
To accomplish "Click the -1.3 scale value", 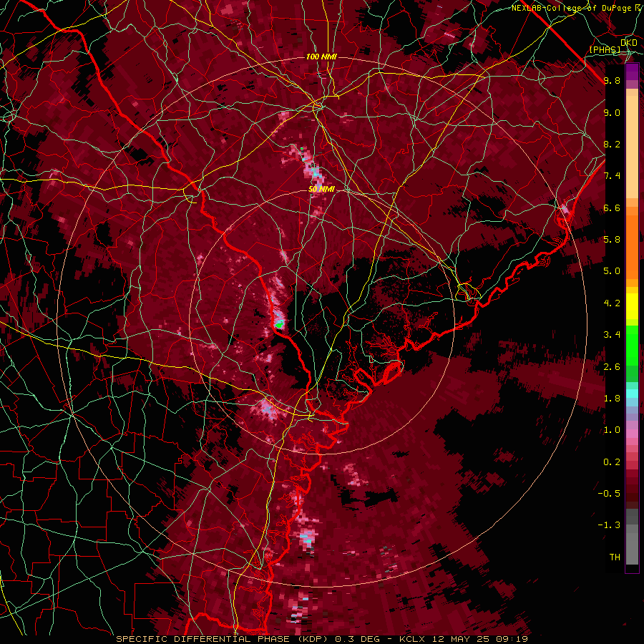I will coord(609,525).
